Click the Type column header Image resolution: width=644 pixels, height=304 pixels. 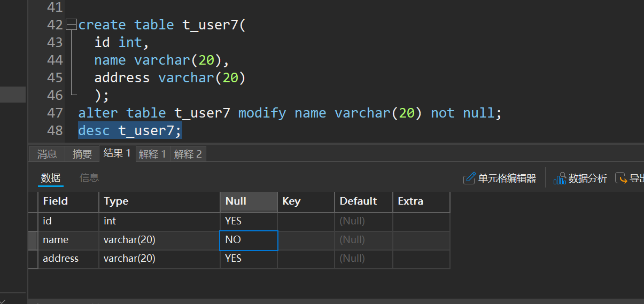pyautogui.click(x=159, y=201)
